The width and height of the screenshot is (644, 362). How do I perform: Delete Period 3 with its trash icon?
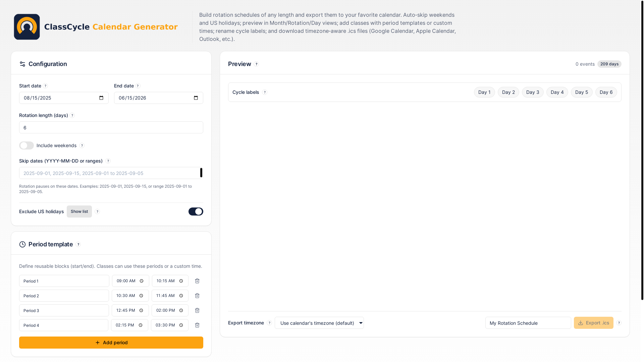pyautogui.click(x=197, y=310)
